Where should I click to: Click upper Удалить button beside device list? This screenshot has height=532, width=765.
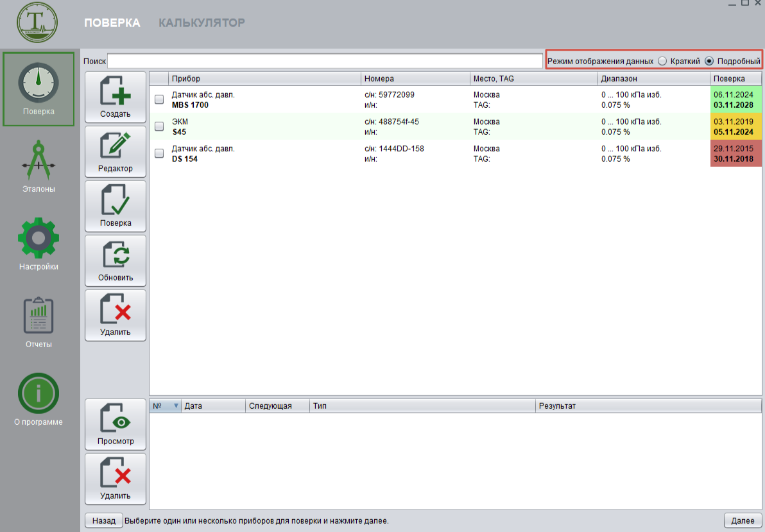point(116,315)
